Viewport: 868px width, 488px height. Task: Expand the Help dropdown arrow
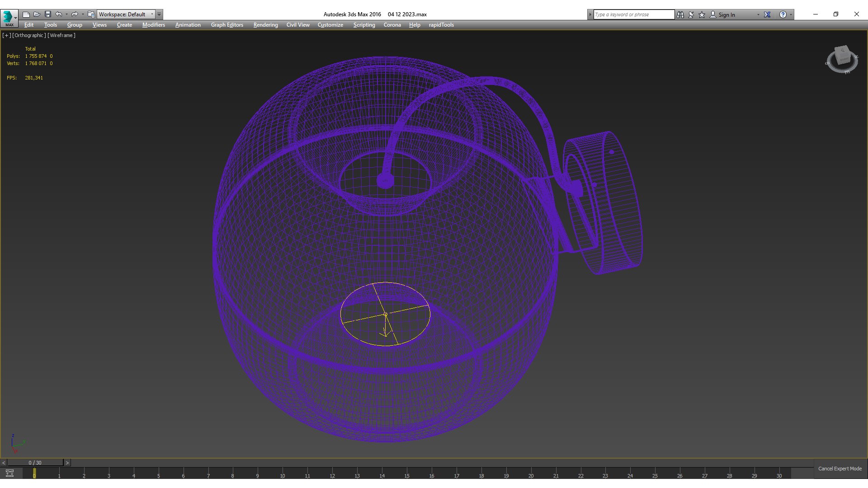pyautogui.click(x=791, y=15)
